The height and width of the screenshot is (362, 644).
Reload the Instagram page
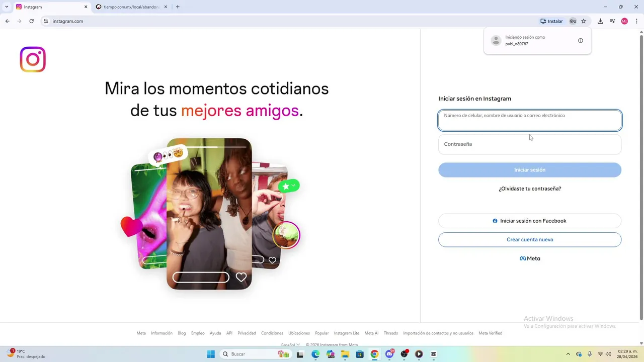[x=31, y=21]
